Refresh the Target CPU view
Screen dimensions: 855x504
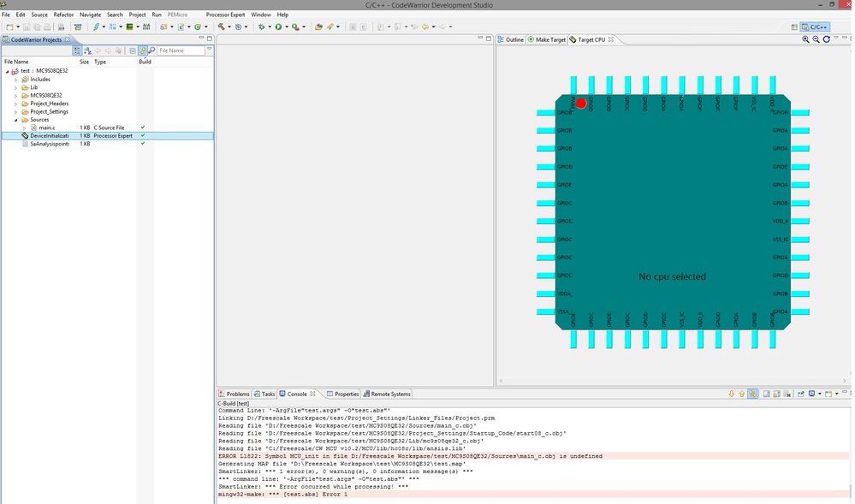[827, 39]
